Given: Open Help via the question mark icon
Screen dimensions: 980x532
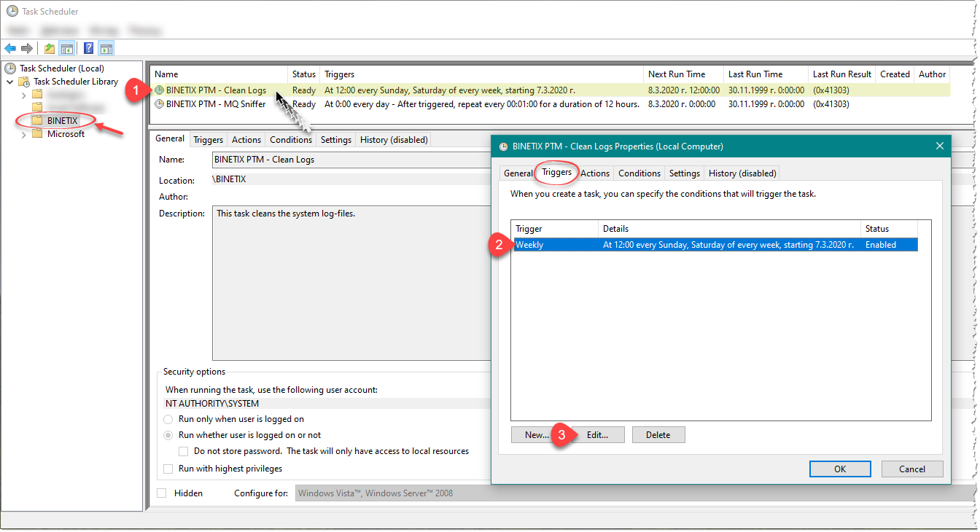Looking at the screenshot, I should click(x=88, y=49).
